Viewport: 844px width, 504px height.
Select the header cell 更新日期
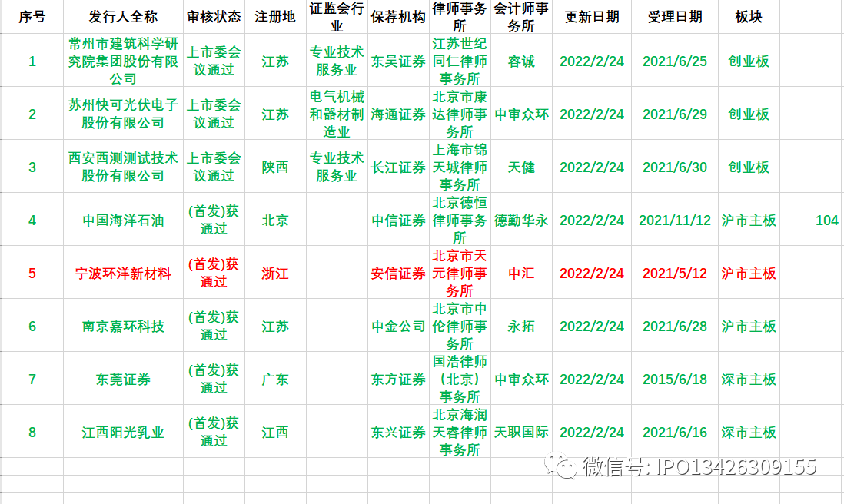click(592, 17)
